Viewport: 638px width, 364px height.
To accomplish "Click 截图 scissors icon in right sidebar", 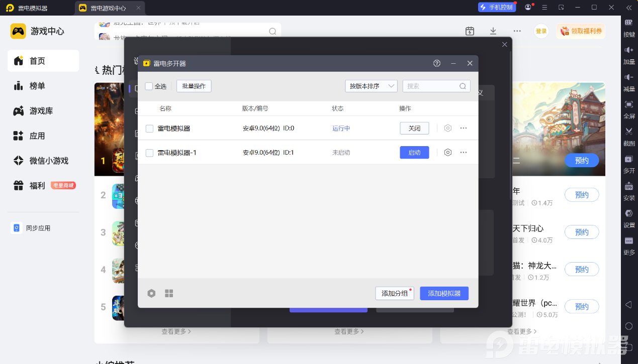I will click(628, 132).
